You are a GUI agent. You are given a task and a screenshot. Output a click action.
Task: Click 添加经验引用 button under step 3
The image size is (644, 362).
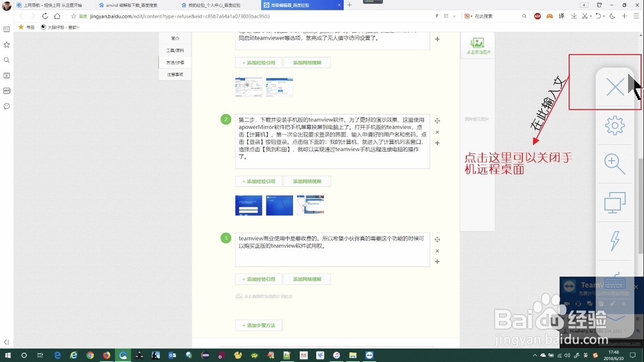pyautogui.click(x=259, y=279)
